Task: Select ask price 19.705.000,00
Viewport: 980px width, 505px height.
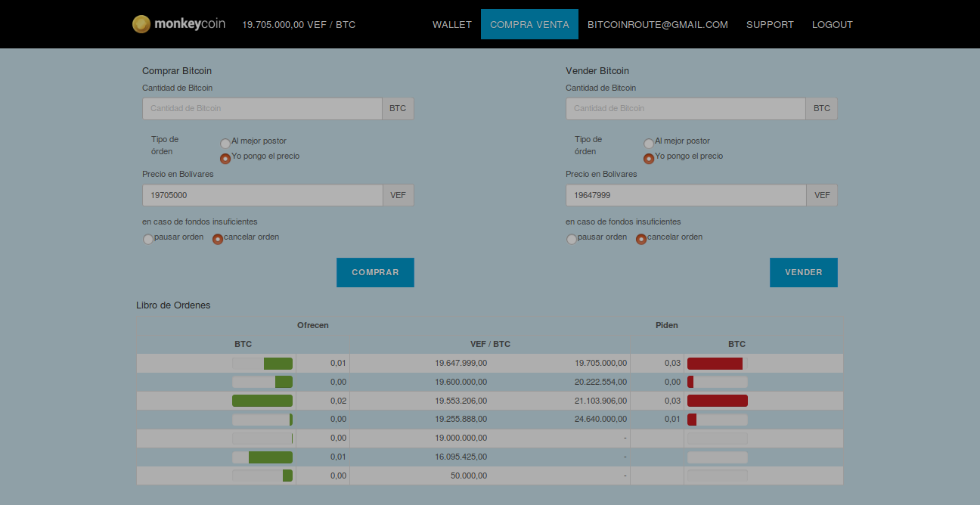Action: click(601, 363)
